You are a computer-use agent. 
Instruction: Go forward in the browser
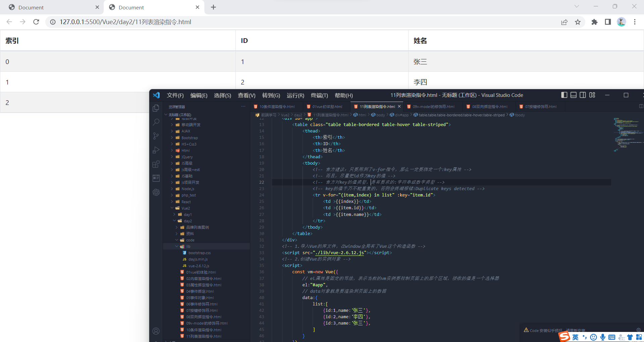pyautogui.click(x=23, y=22)
